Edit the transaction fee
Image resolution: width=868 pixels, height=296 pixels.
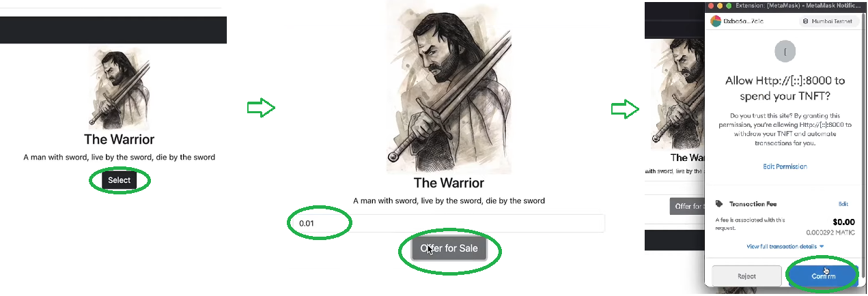[x=843, y=204]
